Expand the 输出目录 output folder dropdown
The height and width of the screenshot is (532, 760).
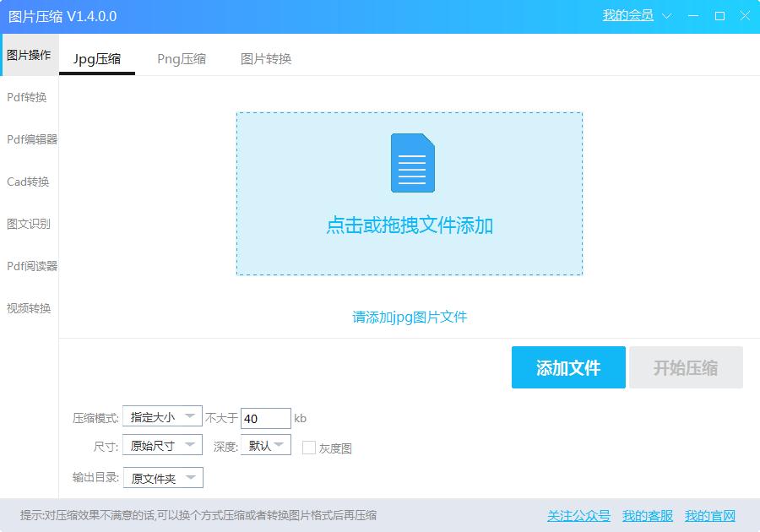click(x=161, y=477)
